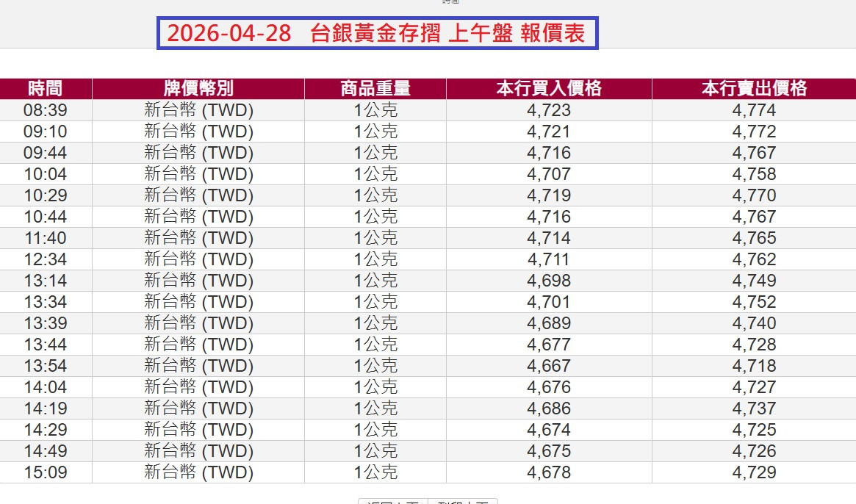Screen dimensions: 856x504
Task: Click sell price 4,767 in 09:44 row
Action: tap(754, 153)
